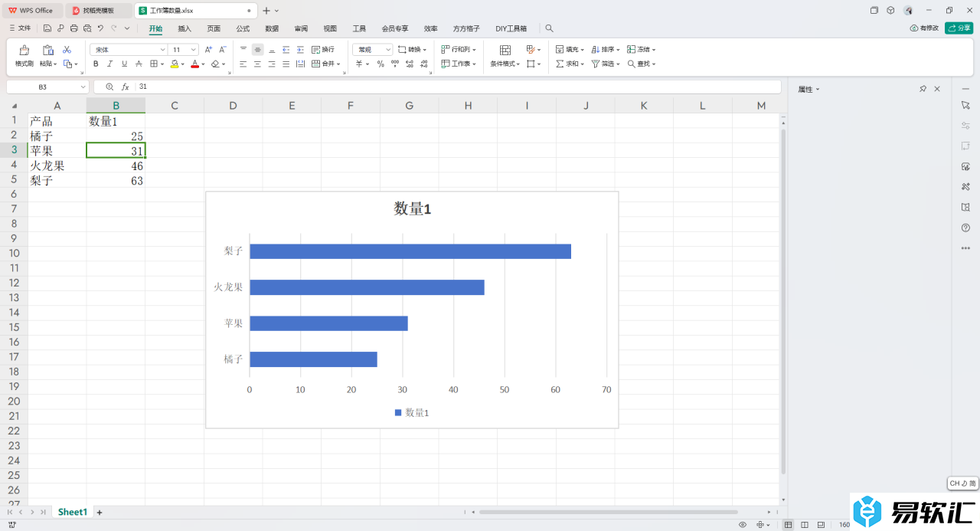Click the Paste (粘贴) clipboard icon
This screenshot has width=980, height=531.
click(48, 50)
